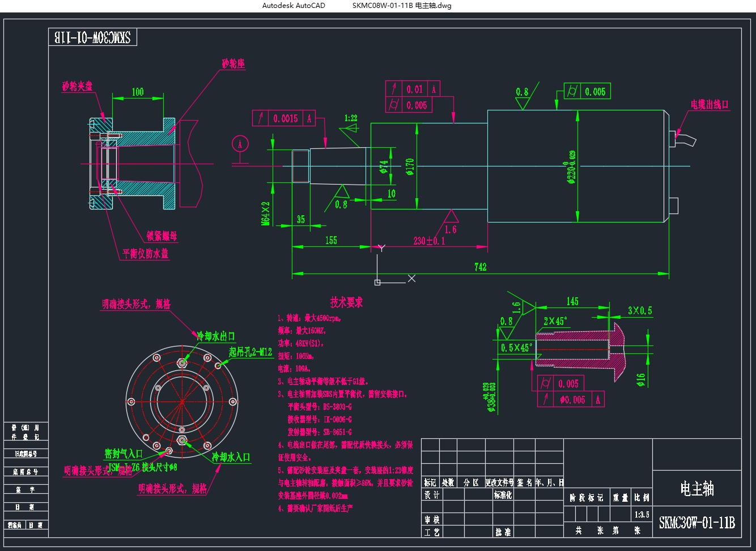Viewport: 756px width, 551px height.
Task: Select the 100 width dimension on the wheel seat view
Action: pos(138,92)
